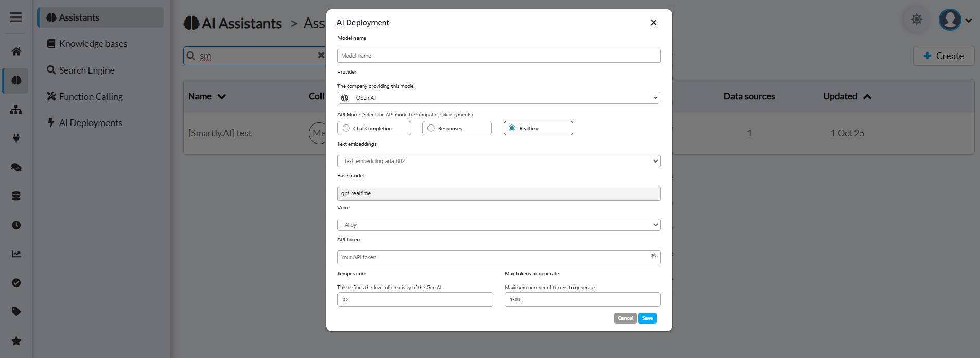Click the Data sources column header
Image resolution: width=980 pixels, height=358 pixels.
[x=749, y=96]
